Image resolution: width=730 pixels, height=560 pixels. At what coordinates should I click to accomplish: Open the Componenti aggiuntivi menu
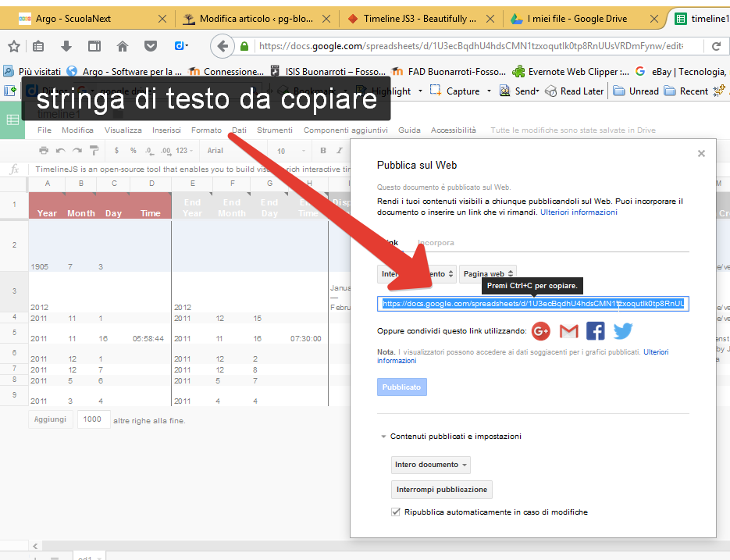point(345,130)
